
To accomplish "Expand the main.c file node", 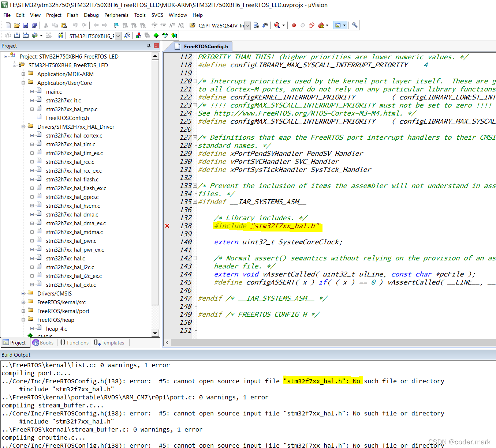I will (x=32, y=92).
